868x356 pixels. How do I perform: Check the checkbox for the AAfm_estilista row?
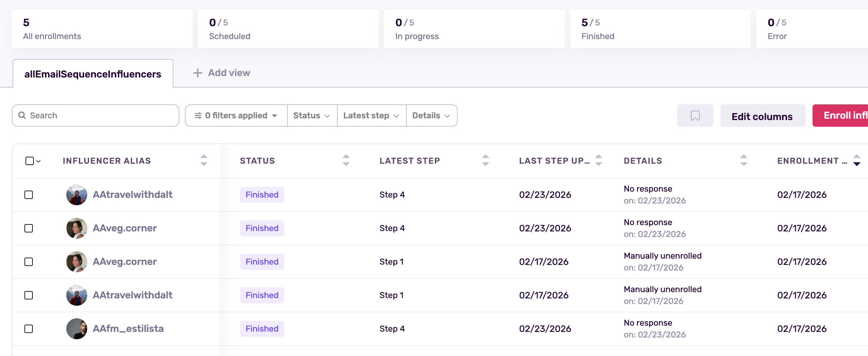tap(28, 328)
